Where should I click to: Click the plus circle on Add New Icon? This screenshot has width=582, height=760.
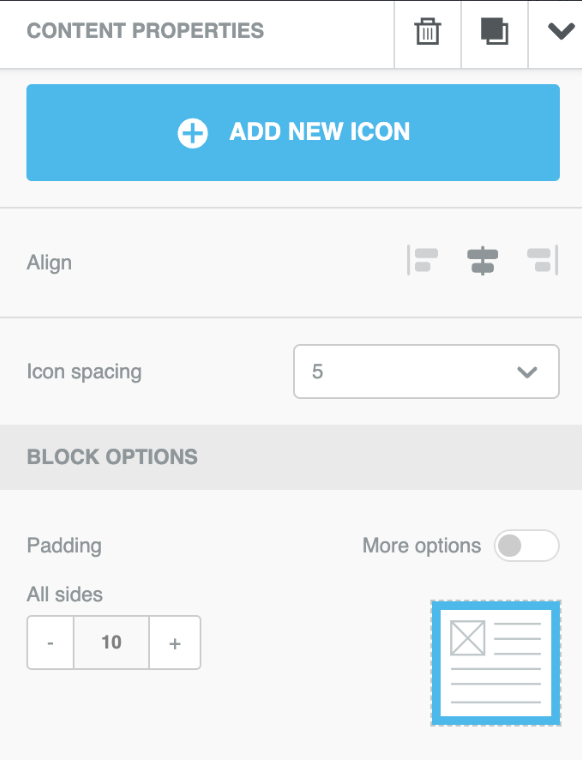click(192, 133)
